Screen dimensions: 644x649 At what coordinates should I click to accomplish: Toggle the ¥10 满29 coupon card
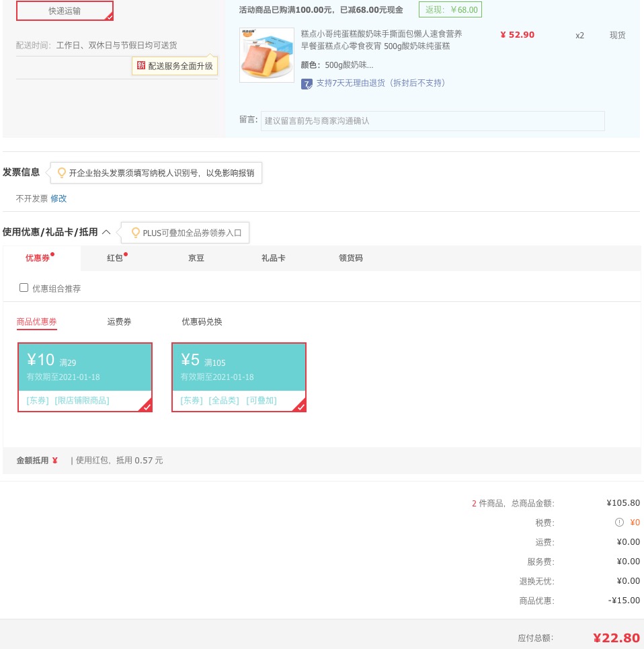[x=85, y=377]
